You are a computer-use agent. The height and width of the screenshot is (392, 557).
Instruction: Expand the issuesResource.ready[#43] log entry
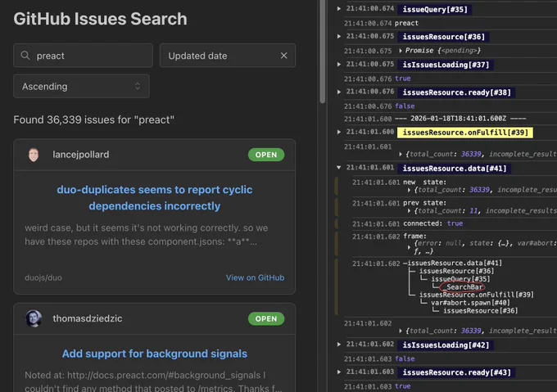tap(339, 372)
